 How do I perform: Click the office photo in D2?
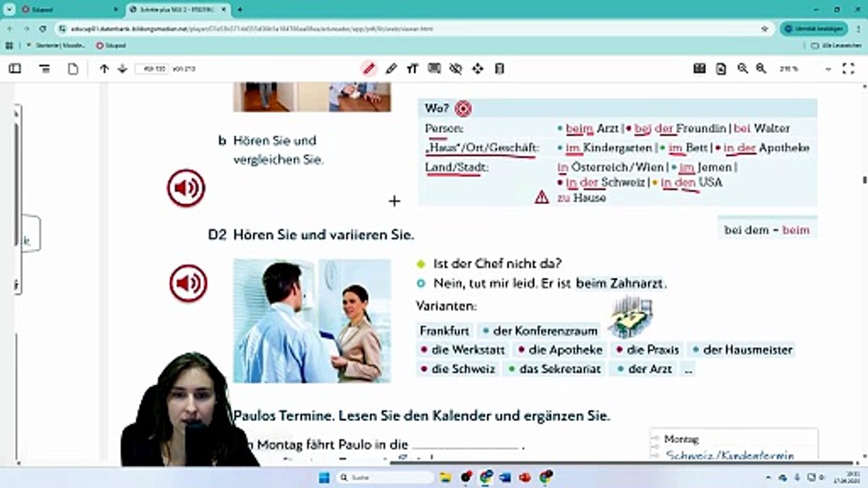coord(312,321)
